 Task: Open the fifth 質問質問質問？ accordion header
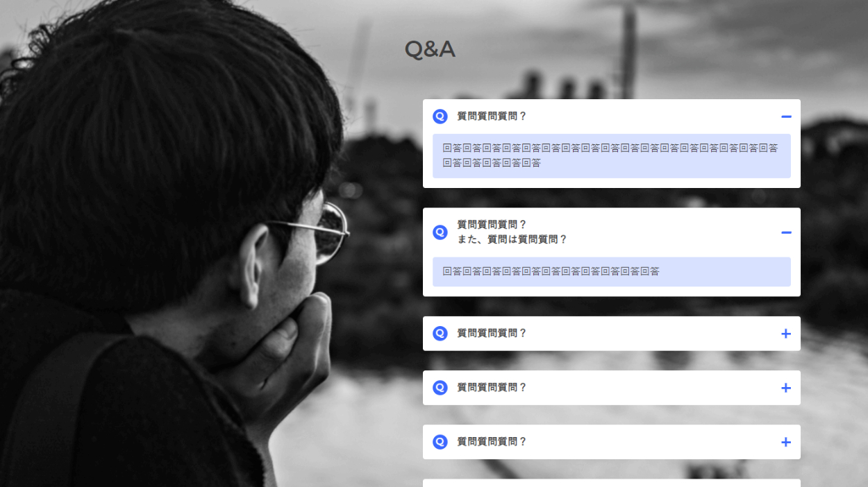pos(612,442)
